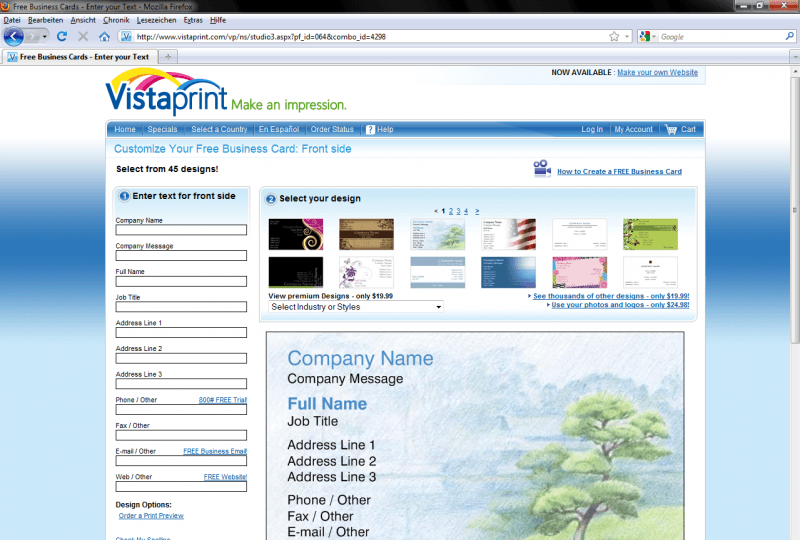Bookmark the page with the star icon
The image size is (800, 540).
(x=614, y=36)
